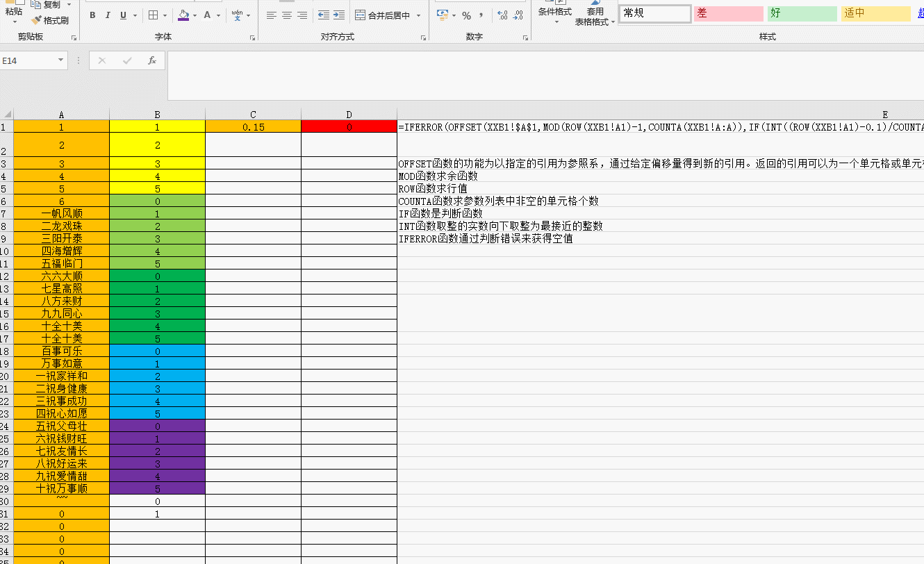The width and height of the screenshot is (924, 564).
Task: Click the fill color bucket icon
Action: pyautogui.click(x=183, y=15)
